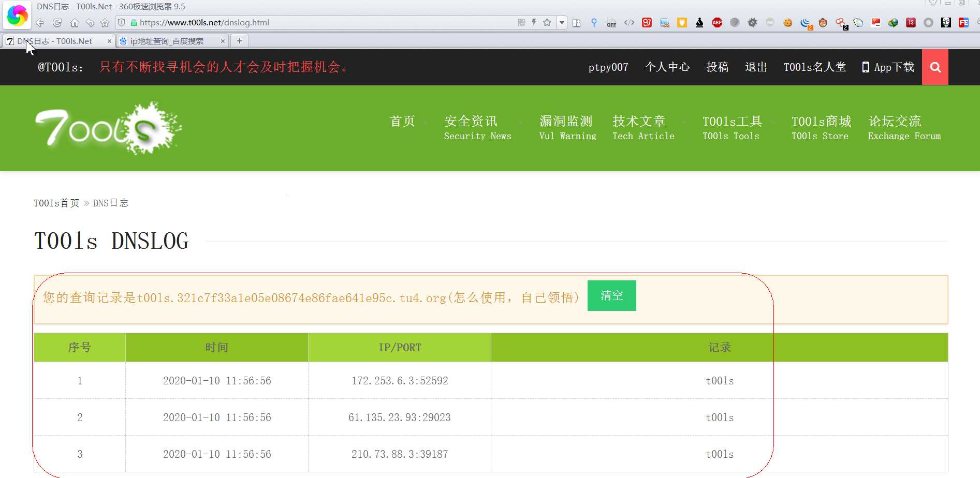Screen dimensions: 980x478
Task: Click the IP/PORT column header
Action: [x=400, y=348]
